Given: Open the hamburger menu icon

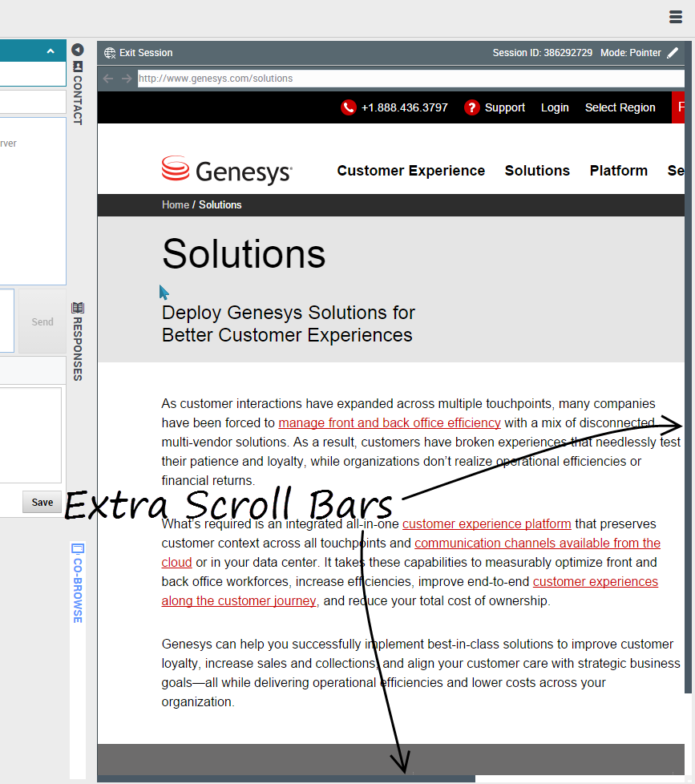Looking at the screenshot, I should [676, 17].
